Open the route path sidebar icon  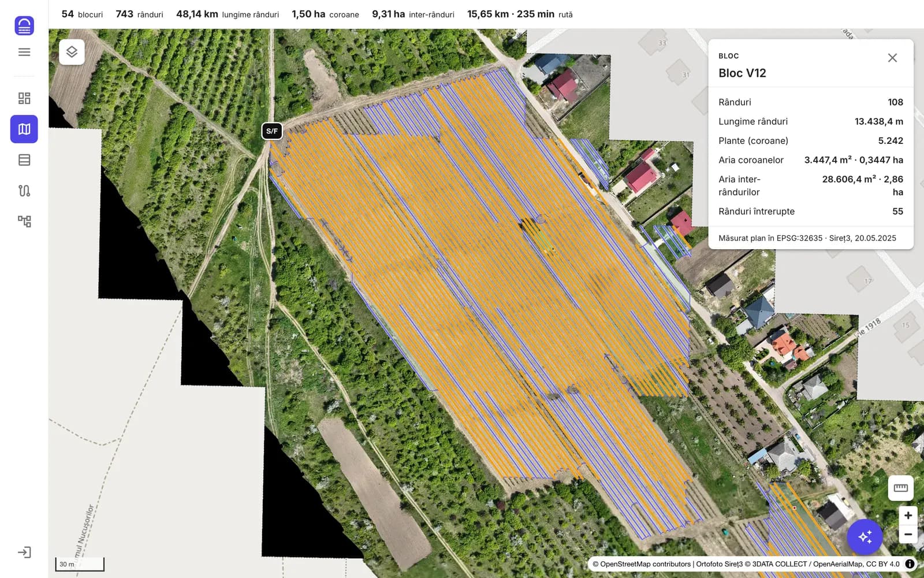24,191
